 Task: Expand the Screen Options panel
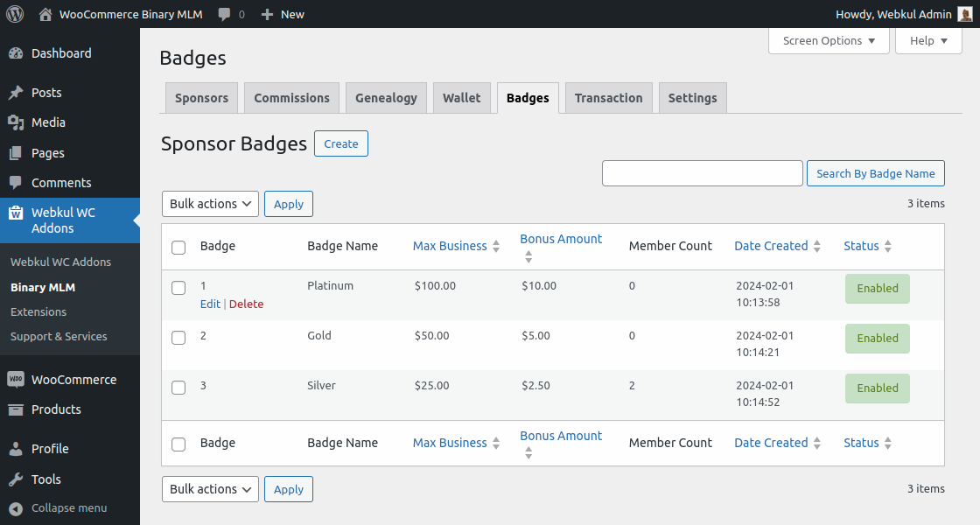click(828, 40)
